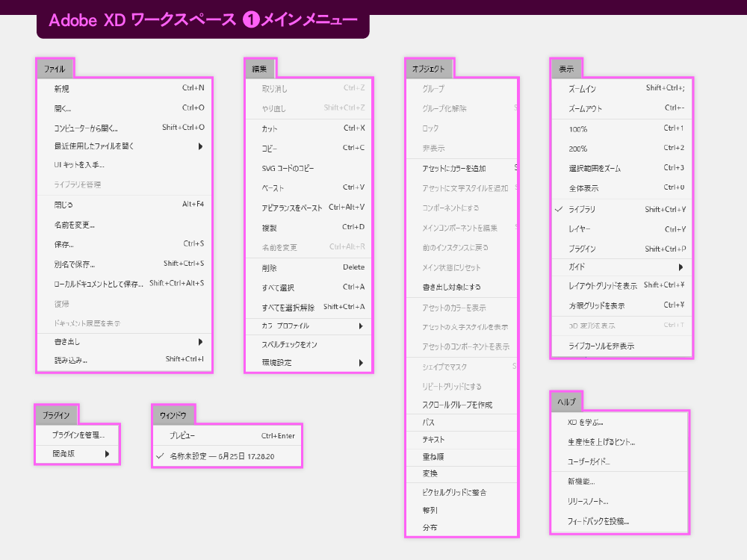
Task: Select 選択範囲をズーム in View menu
Action: pyautogui.click(x=622, y=169)
